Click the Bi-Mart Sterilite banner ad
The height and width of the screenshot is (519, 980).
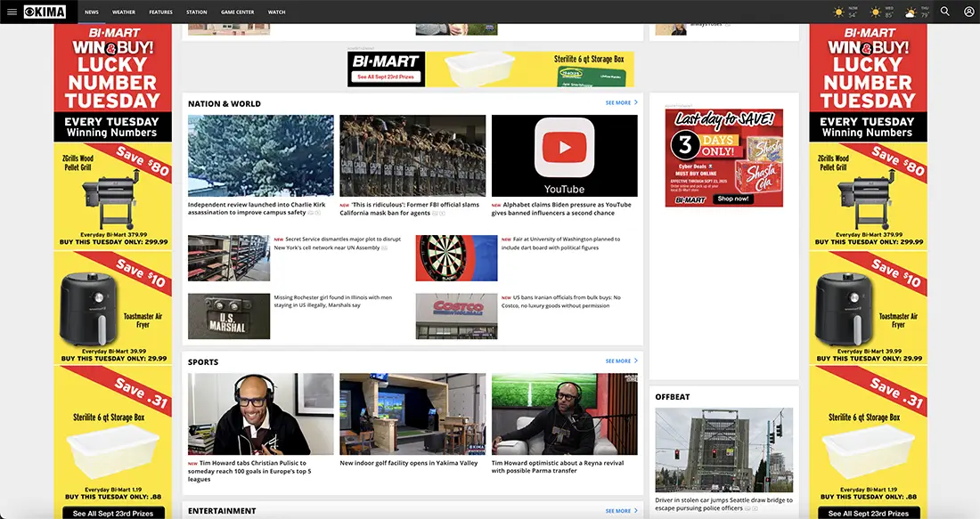click(x=491, y=69)
